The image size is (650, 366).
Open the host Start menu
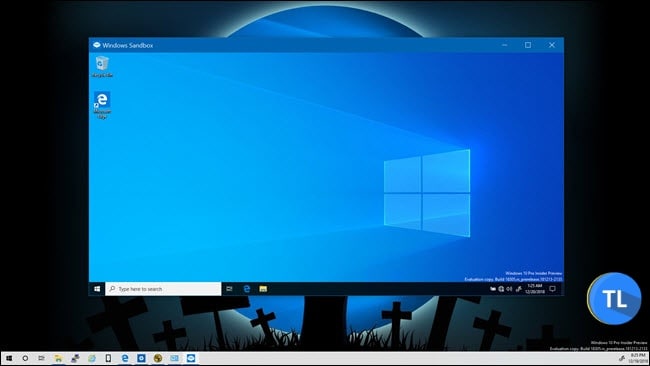pyautogui.click(x=9, y=358)
